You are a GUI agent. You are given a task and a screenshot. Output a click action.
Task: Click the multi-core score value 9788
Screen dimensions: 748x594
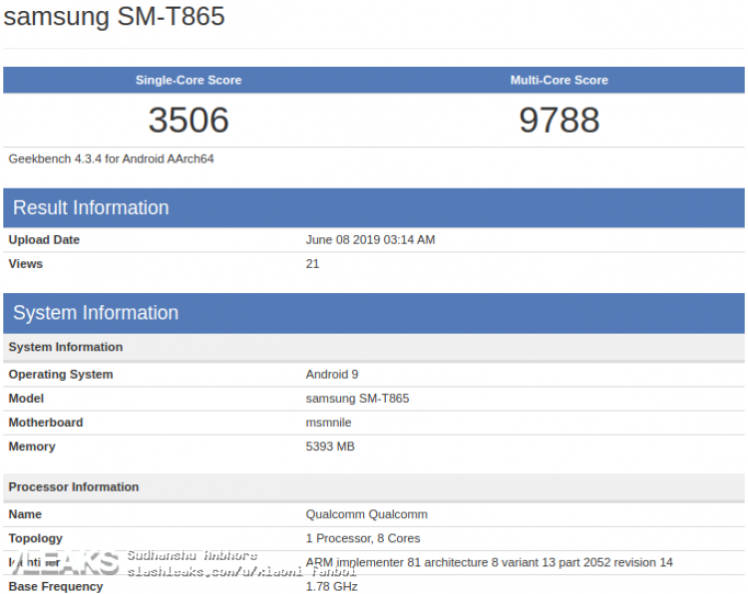pyautogui.click(x=559, y=120)
